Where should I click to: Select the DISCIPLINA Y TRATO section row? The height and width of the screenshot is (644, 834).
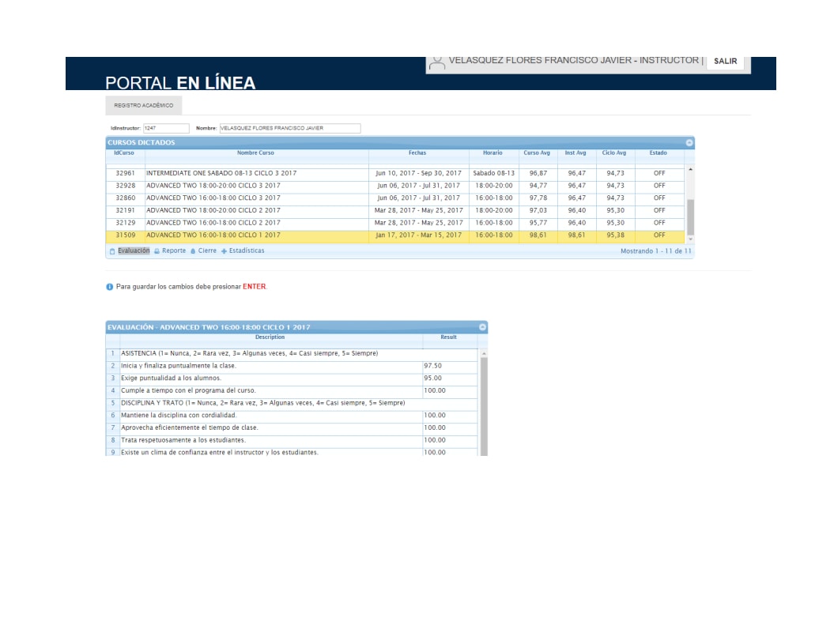[292, 403]
